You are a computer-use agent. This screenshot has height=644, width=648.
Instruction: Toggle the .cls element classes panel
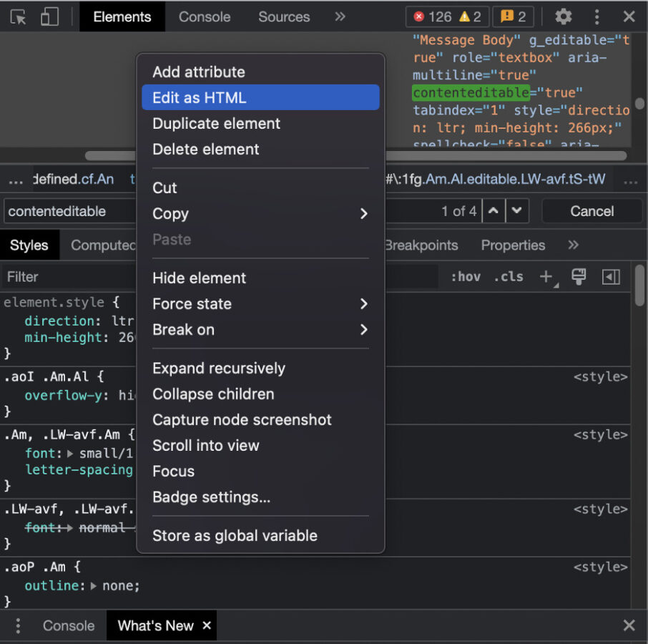click(x=509, y=277)
